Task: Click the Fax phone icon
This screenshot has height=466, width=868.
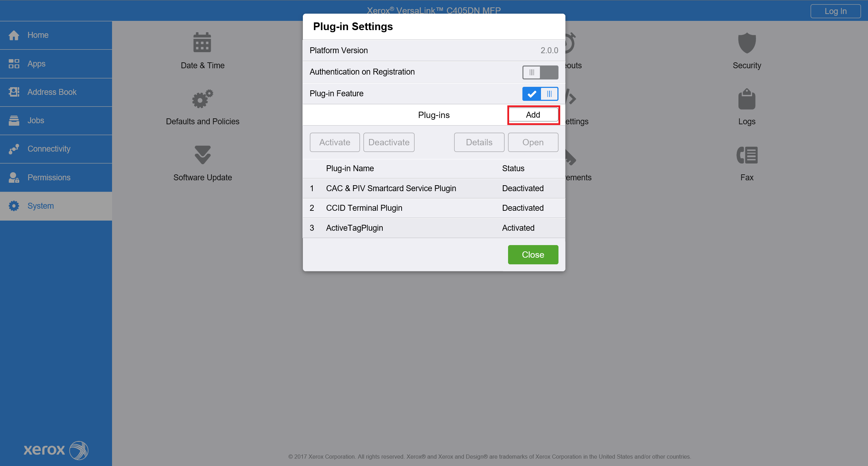Action: pos(747,155)
